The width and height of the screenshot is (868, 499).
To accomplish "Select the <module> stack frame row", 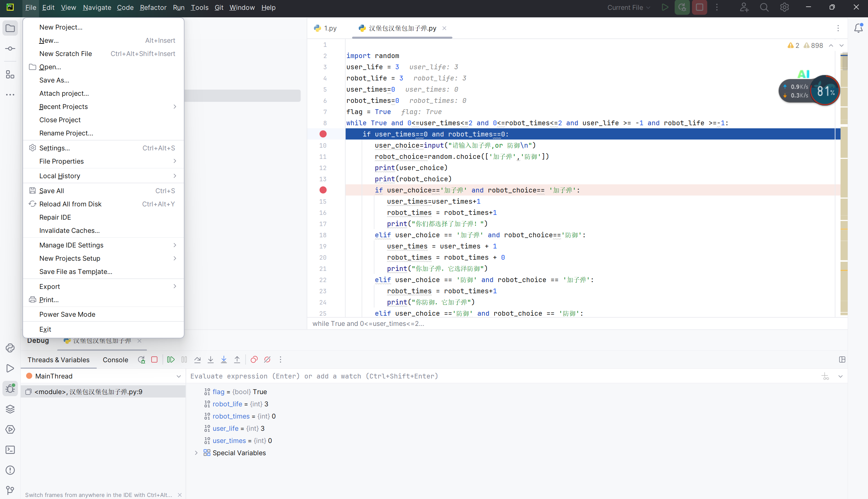I will coord(103,392).
